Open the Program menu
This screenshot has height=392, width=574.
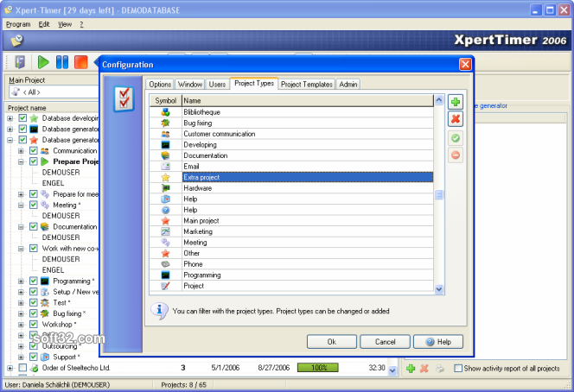point(18,24)
